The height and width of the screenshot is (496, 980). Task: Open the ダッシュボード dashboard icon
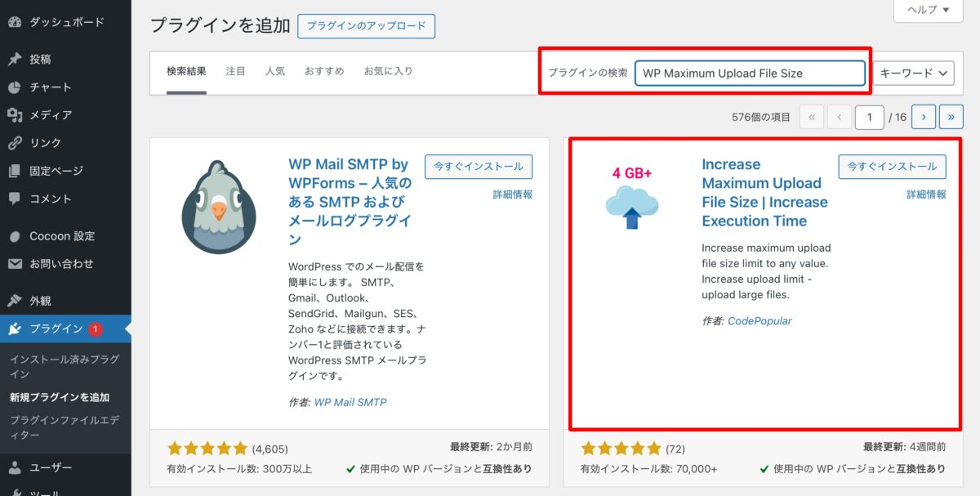pyautogui.click(x=15, y=23)
